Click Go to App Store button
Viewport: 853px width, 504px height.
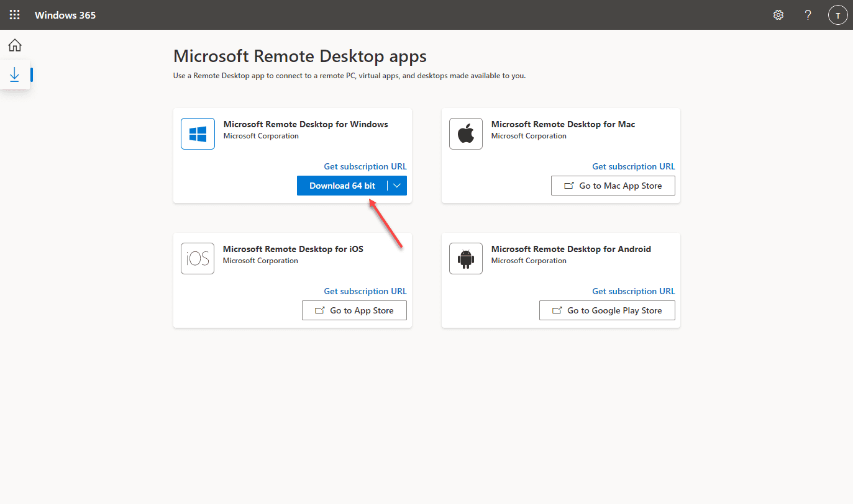354,310
